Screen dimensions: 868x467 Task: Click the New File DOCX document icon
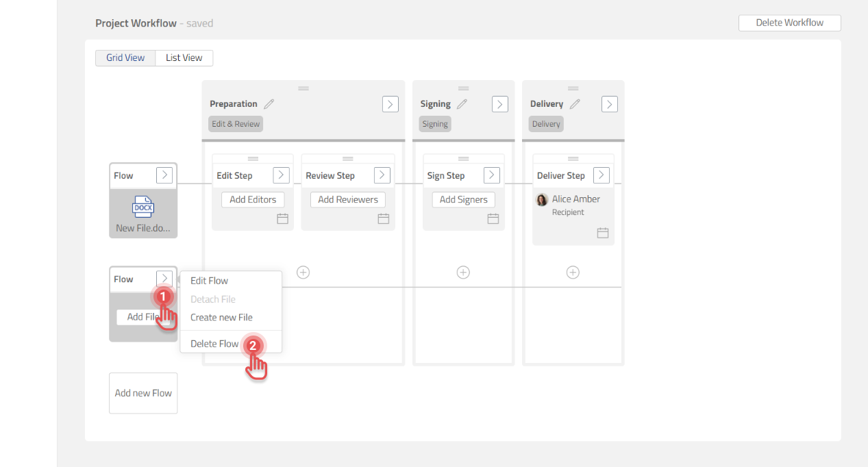[x=143, y=207]
